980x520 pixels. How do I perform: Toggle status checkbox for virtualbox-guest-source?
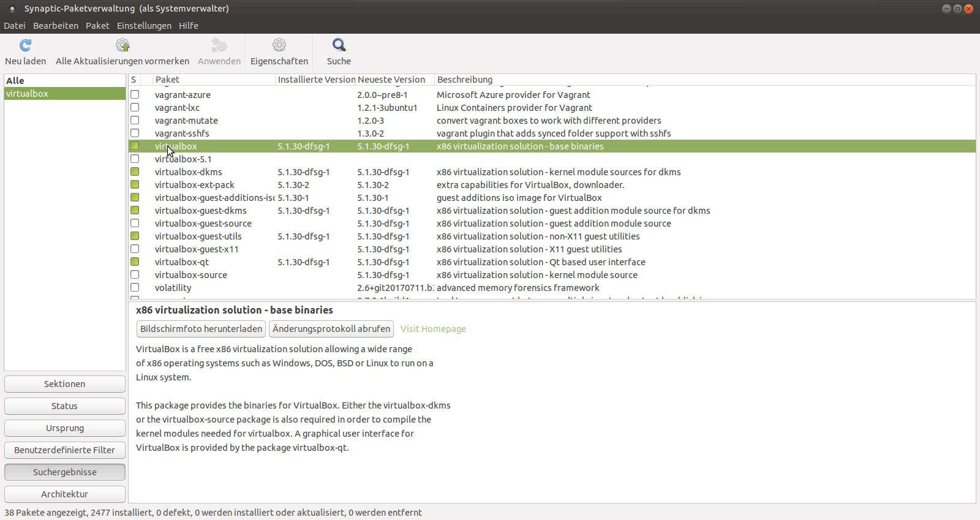point(135,223)
